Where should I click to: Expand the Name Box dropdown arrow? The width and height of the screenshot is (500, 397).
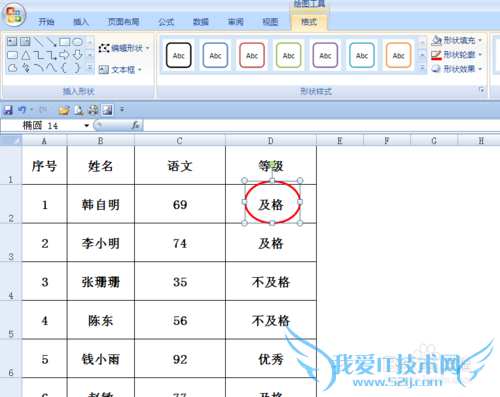click(87, 126)
